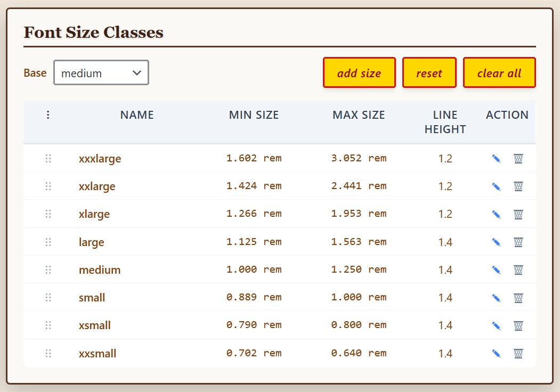Delete the large size class
The width and height of the screenshot is (560, 392).
click(518, 242)
